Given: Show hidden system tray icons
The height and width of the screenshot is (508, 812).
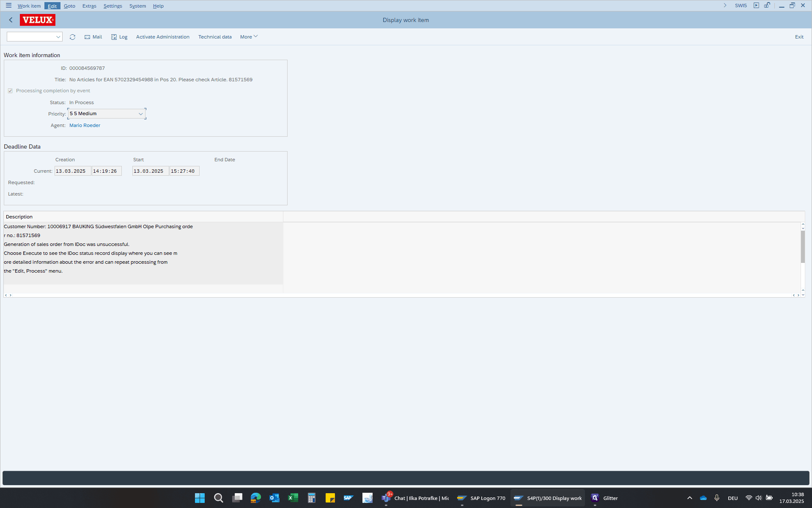Looking at the screenshot, I should tap(689, 498).
